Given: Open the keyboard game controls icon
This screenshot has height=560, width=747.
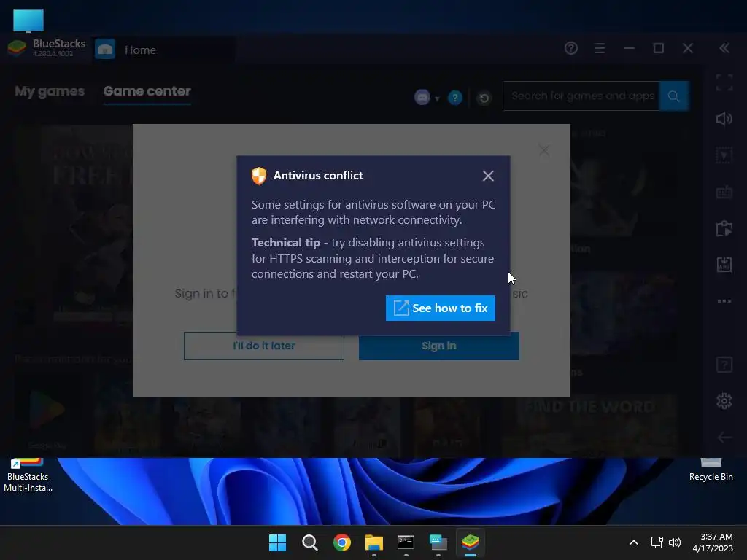Looking at the screenshot, I should point(724,192).
